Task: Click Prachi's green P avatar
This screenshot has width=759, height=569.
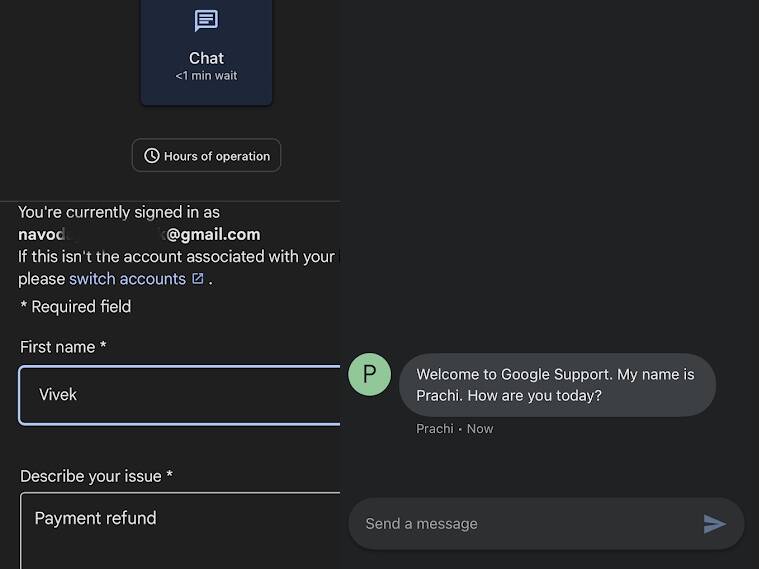Action: pos(369,375)
